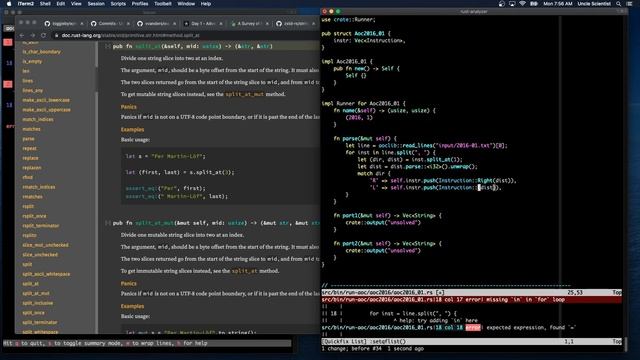
Task: Switch to the Commits browser tab
Action: (x=109, y=24)
